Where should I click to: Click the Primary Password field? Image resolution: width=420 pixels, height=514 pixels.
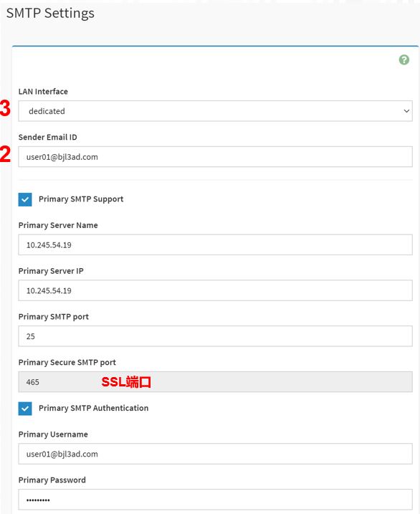[215, 500]
